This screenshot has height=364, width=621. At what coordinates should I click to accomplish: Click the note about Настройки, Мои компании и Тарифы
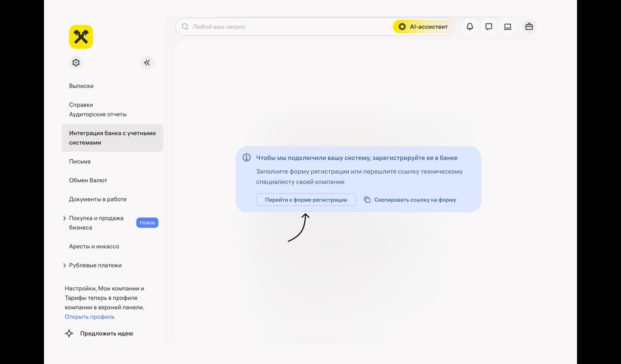105,298
